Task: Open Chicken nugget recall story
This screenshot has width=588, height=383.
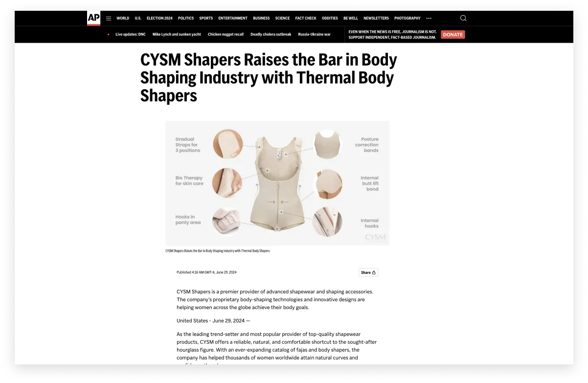Action: pos(226,34)
